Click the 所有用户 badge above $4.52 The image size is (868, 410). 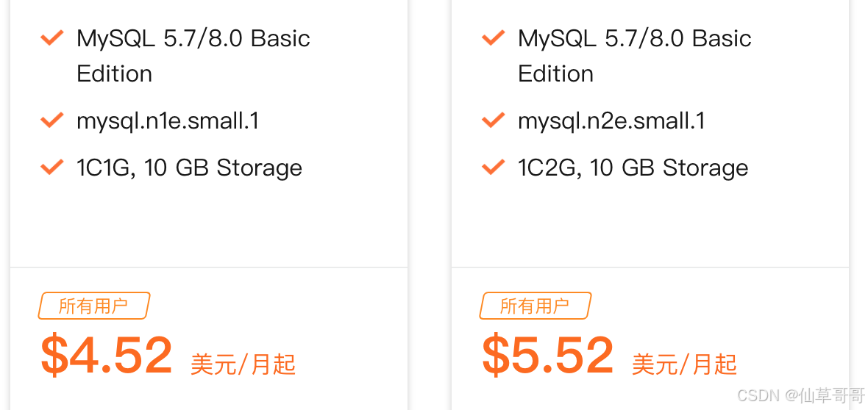coord(93,306)
